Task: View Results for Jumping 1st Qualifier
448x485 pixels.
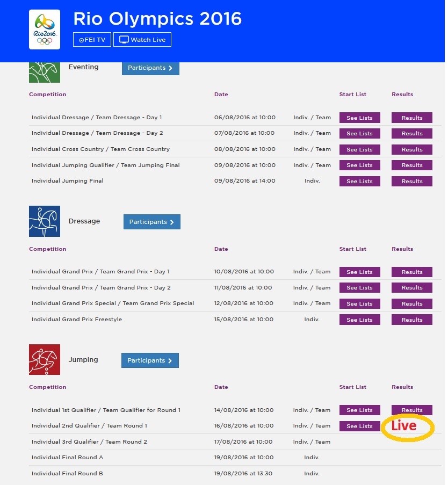Action: pyautogui.click(x=411, y=410)
